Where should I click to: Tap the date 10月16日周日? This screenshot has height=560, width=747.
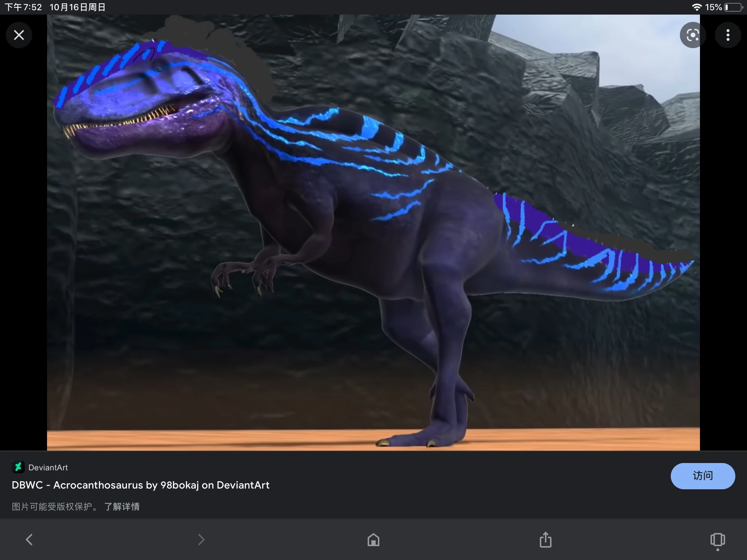click(x=77, y=7)
